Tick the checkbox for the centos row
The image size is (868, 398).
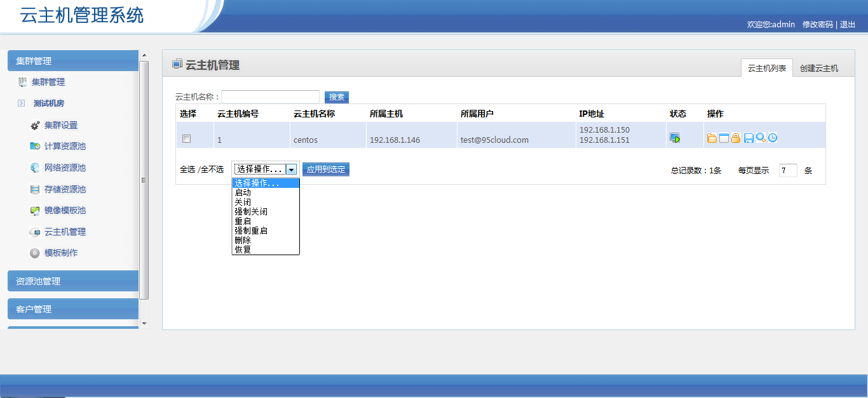point(187,138)
